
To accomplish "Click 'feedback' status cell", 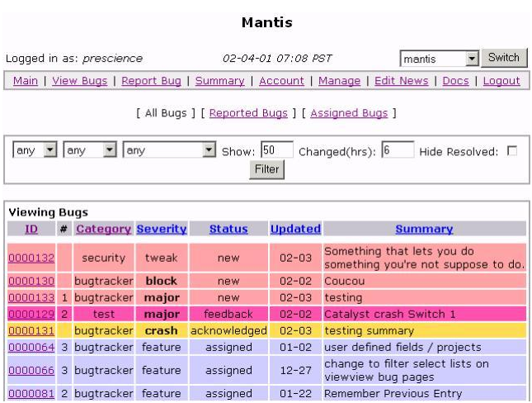I will [x=228, y=315].
